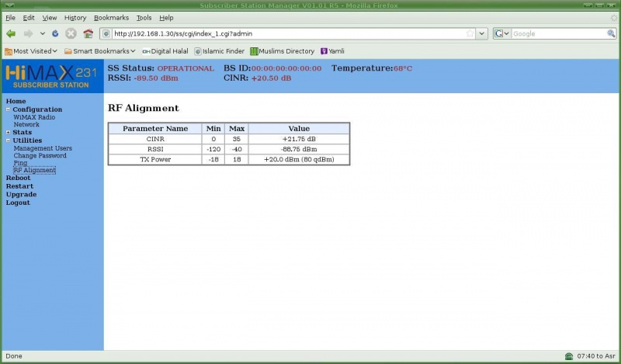The height and width of the screenshot is (364, 621).
Task: Click the search magnifier icon
Action: [611, 33]
